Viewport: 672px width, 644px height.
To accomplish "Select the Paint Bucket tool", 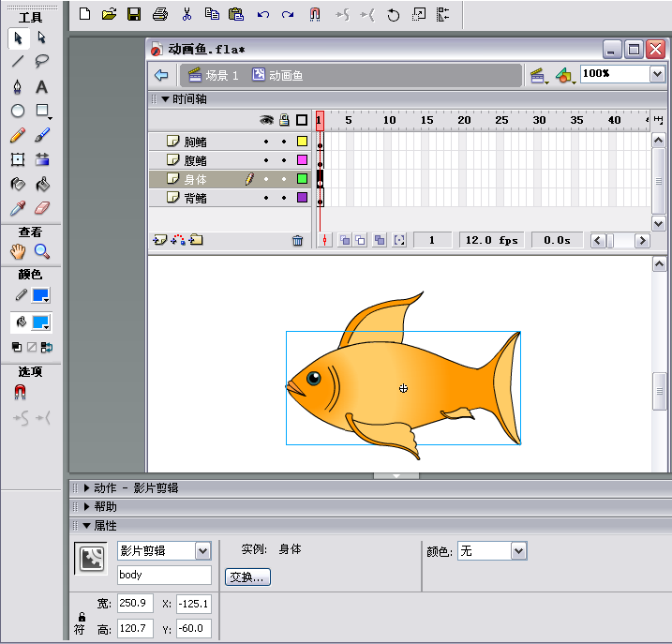I will click(42, 185).
